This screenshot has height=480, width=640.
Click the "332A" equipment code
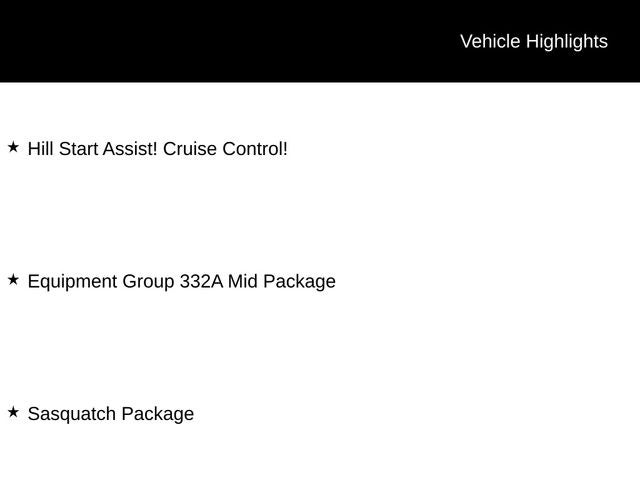[201, 281]
